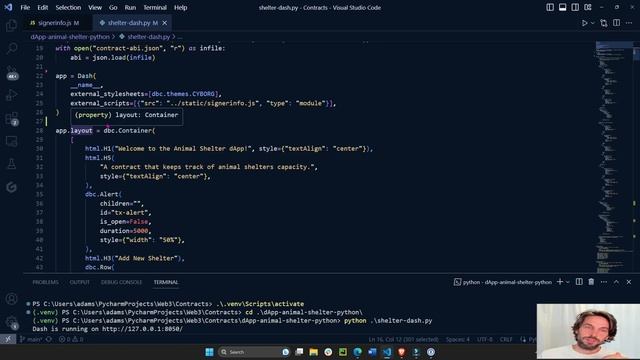Click line 24 dbc.themes.CYBORG text
640x360 pixels.
[183, 94]
